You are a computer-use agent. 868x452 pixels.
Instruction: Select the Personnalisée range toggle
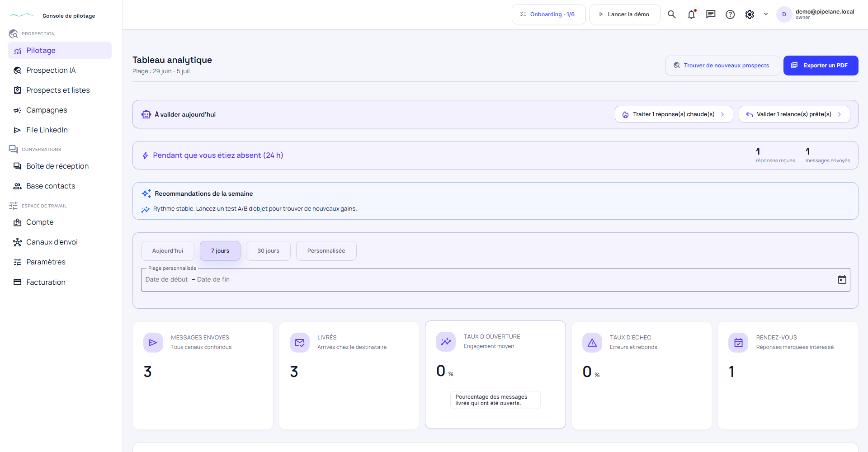point(326,251)
